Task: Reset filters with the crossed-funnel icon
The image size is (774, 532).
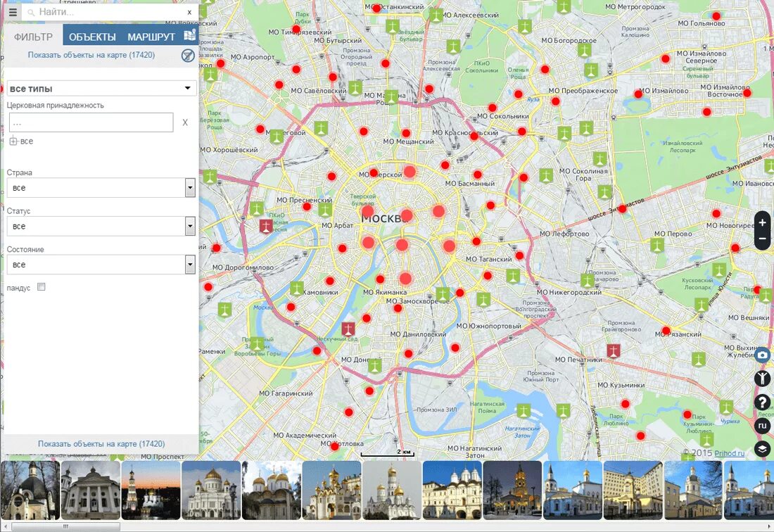Action: click(188, 56)
